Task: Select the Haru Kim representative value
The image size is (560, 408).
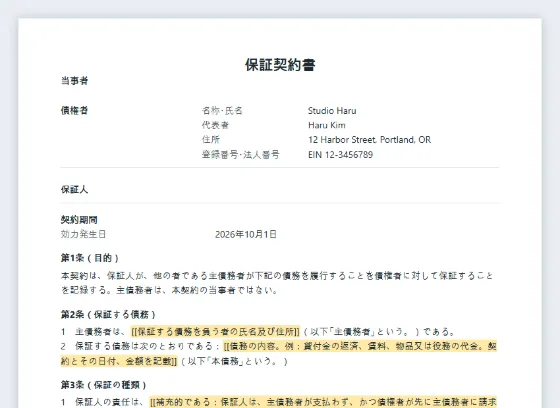Action: tap(327, 125)
